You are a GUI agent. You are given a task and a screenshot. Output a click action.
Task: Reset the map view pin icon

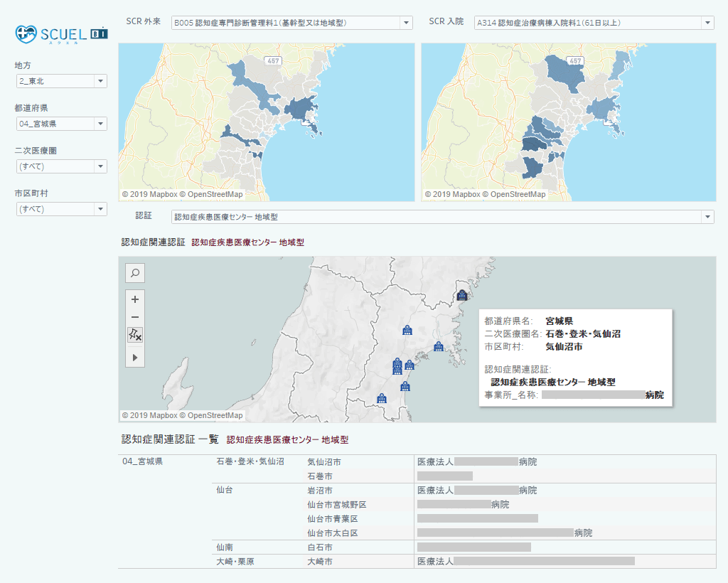coord(135,335)
